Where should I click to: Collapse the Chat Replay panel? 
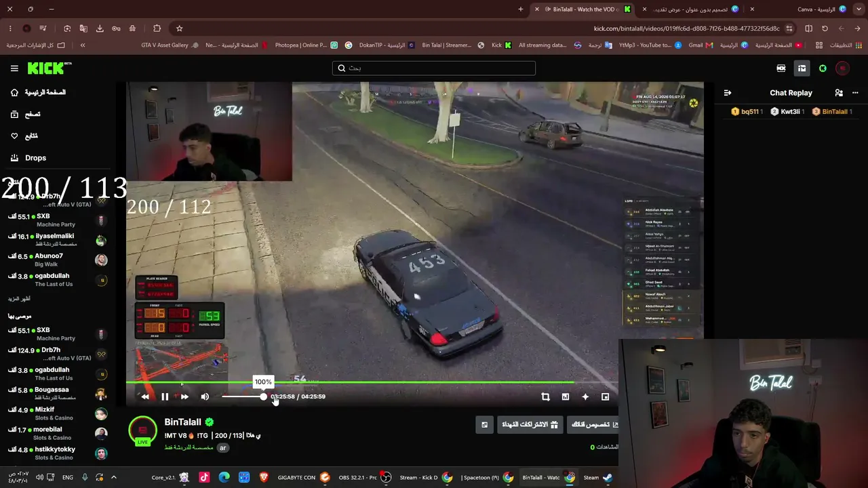[728, 93]
